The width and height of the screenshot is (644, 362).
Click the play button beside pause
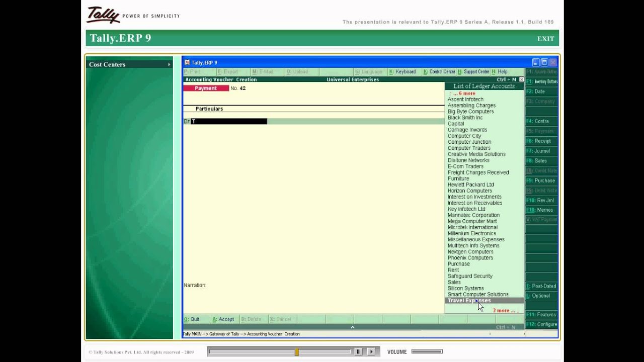tap(371, 352)
